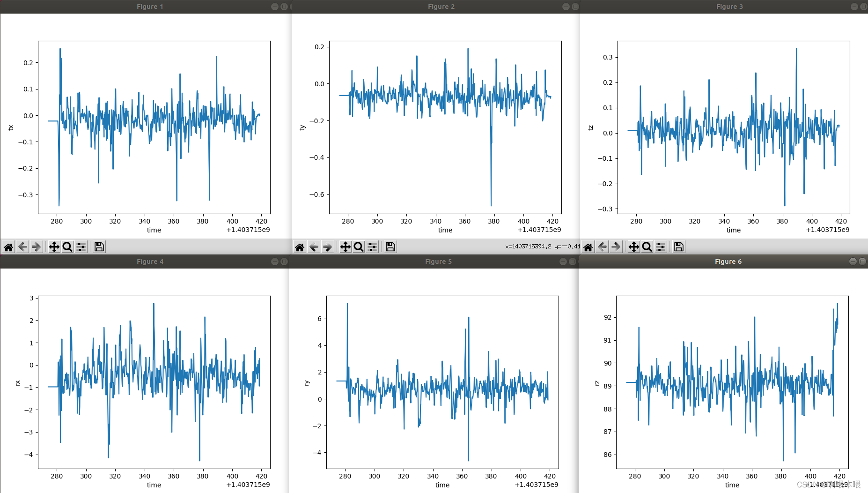Screen dimensions: 868x493
Task: Click '+1.403715e9' offset text in Figure 2
Action: pos(539,230)
